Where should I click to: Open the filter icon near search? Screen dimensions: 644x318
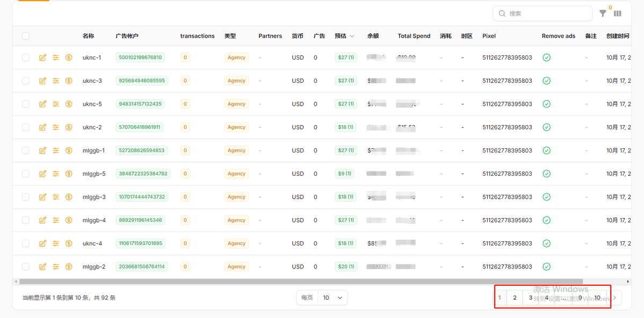coord(603,13)
